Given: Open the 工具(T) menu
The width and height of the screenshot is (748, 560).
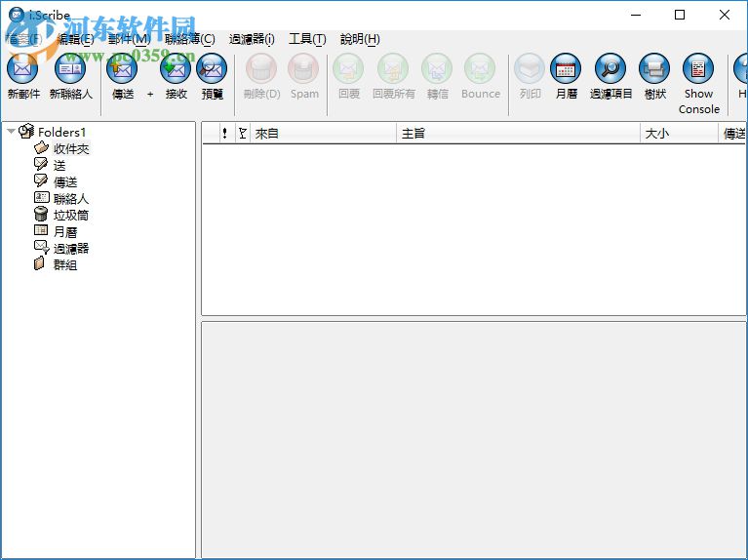Looking at the screenshot, I should pyautogui.click(x=307, y=39).
